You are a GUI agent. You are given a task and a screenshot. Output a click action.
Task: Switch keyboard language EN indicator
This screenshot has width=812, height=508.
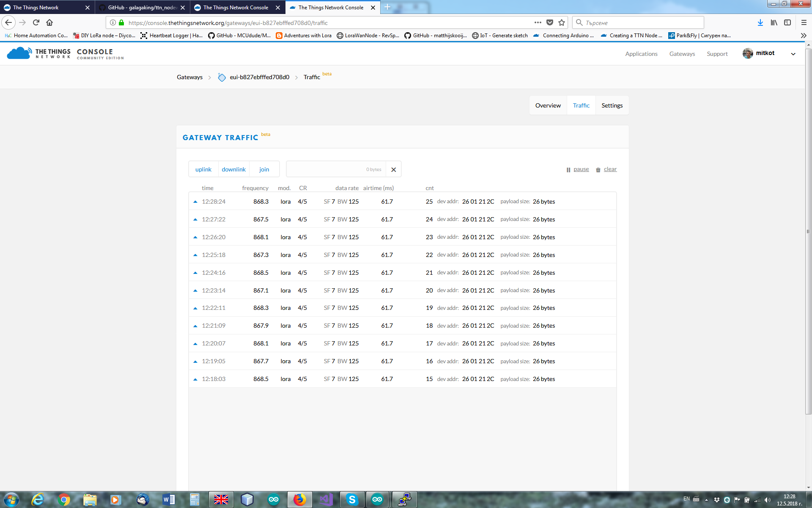click(686, 499)
